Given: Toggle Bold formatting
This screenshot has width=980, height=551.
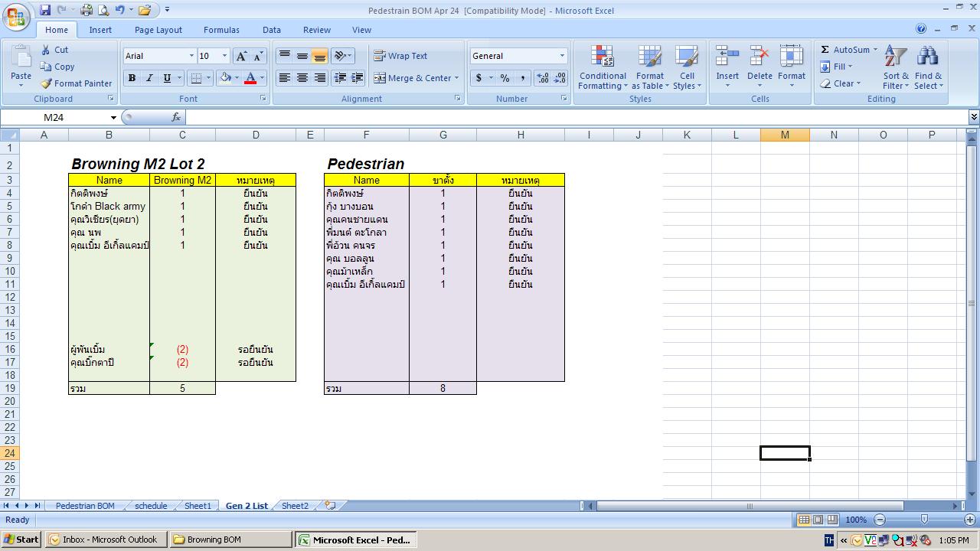Looking at the screenshot, I should pyautogui.click(x=132, y=78).
